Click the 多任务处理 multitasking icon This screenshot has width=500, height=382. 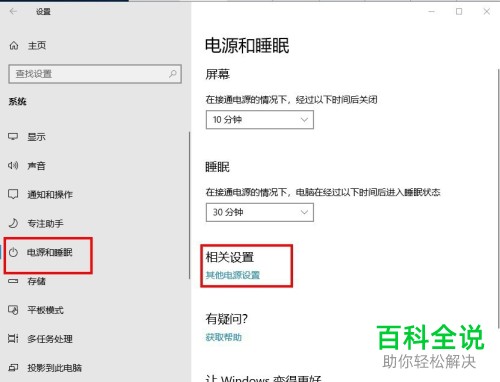click(13, 339)
